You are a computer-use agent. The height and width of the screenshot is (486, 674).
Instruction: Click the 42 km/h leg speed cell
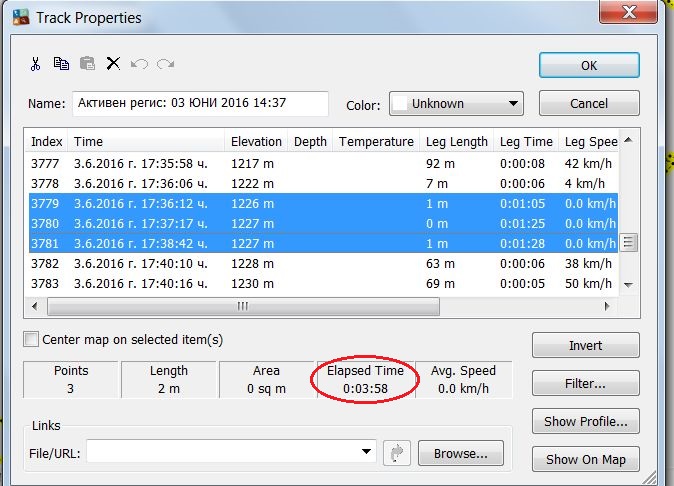coord(588,164)
